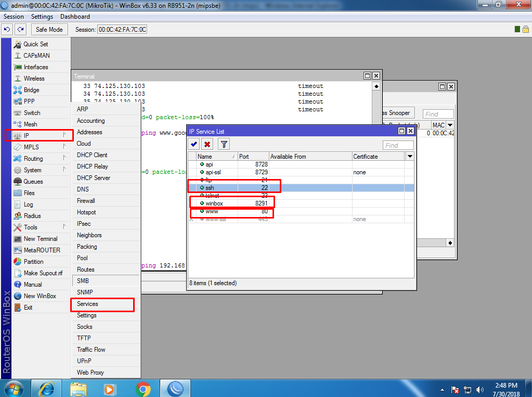Click Make Supout.rif in sidebar
The width and height of the screenshot is (532, 397).
pos(41,273)
